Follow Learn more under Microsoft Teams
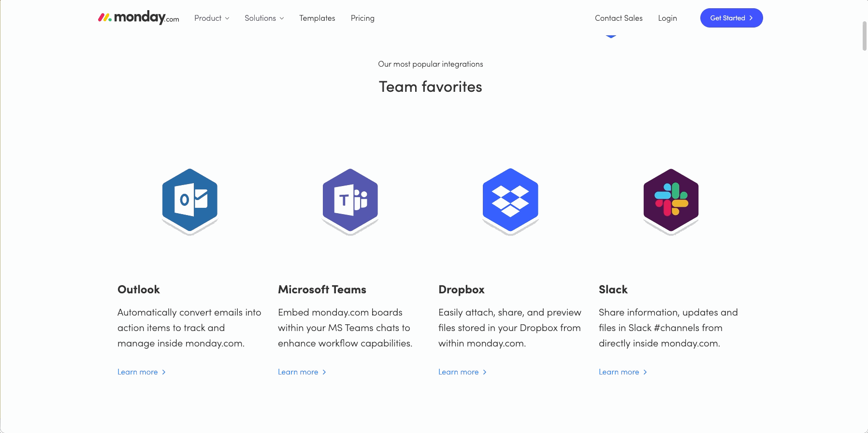The image size is (868, 433). point(302,372)
